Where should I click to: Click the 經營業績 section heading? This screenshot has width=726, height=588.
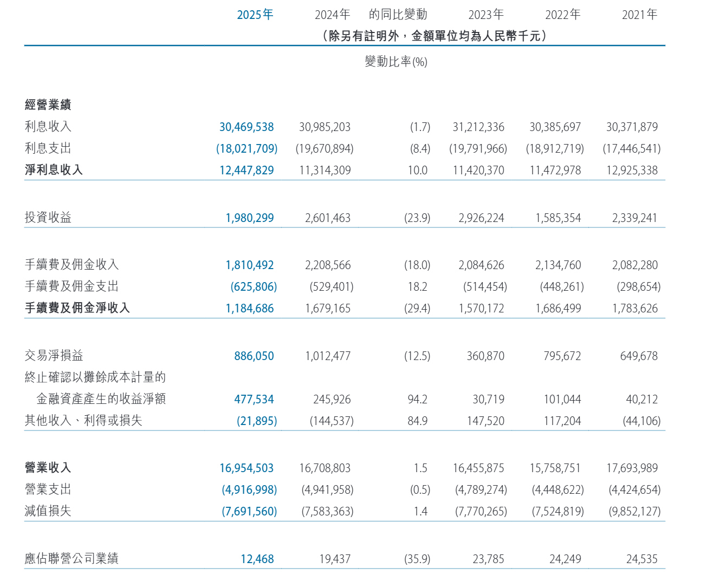(48, 104)
